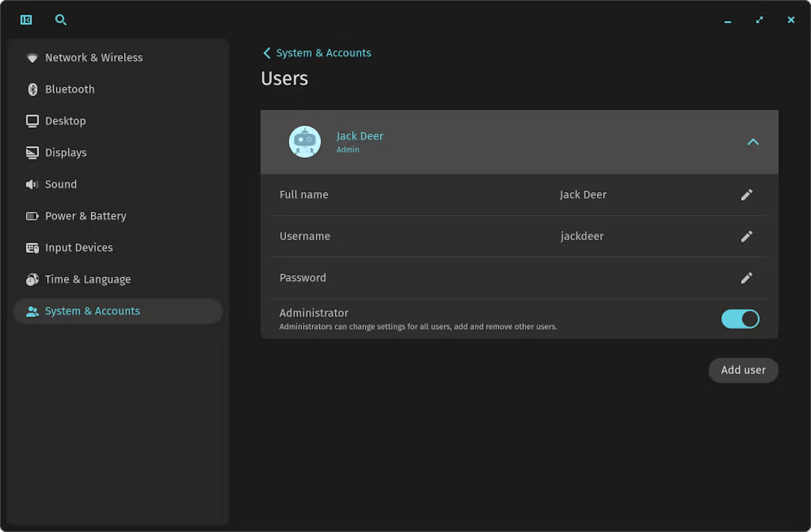Click the edit pencil for Password
Image resolution: width=811 pixels, height=532 pixels.
746,278
